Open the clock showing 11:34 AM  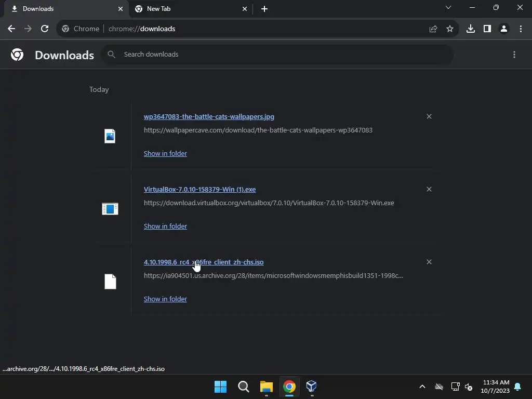click(495, 387)
